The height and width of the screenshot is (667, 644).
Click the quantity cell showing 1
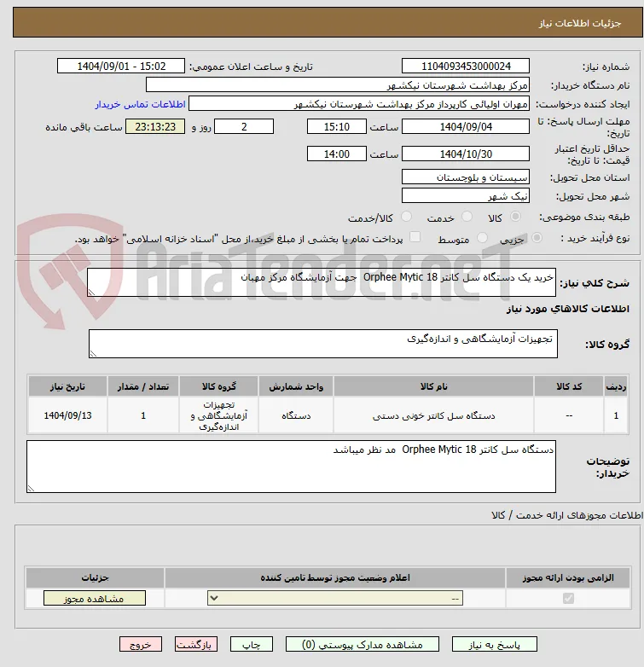pos(143,415)
